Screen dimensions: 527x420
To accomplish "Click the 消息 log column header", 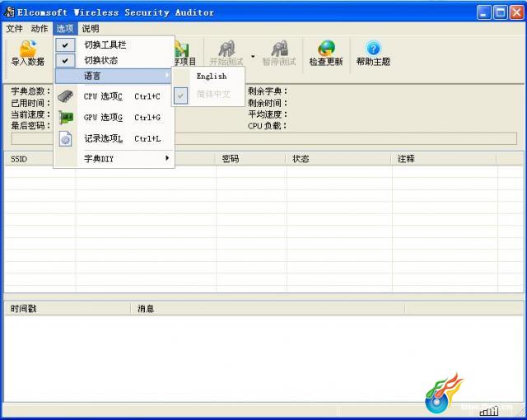I will point(268,309).
